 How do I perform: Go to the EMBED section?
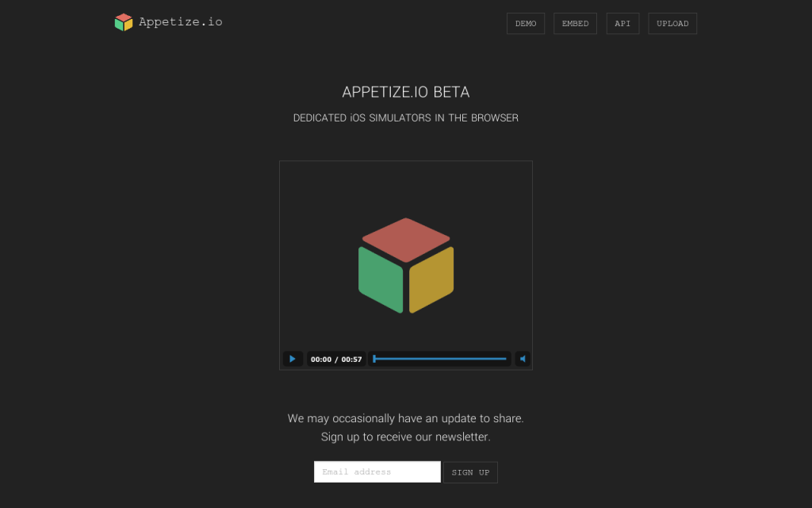575,23
